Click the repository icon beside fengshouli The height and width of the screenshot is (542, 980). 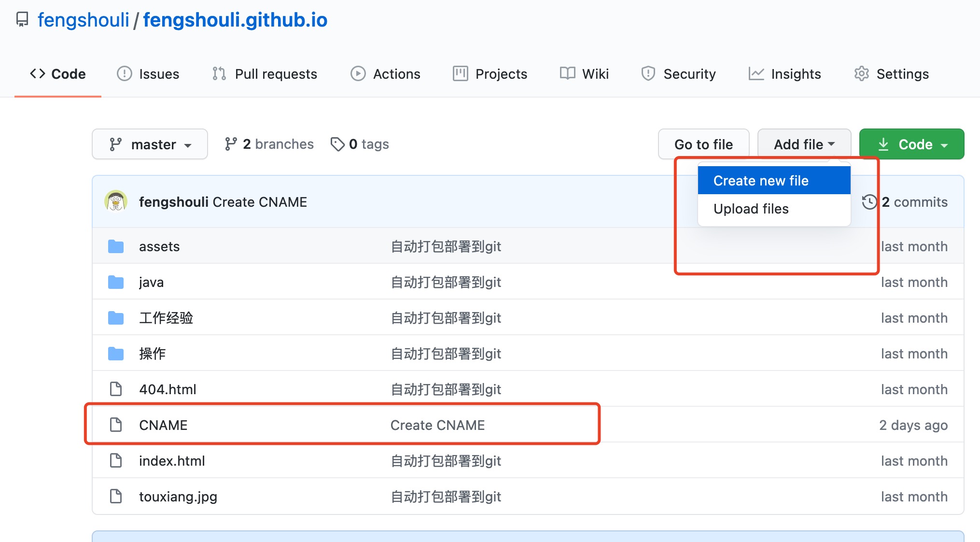(x=22, y=20)
